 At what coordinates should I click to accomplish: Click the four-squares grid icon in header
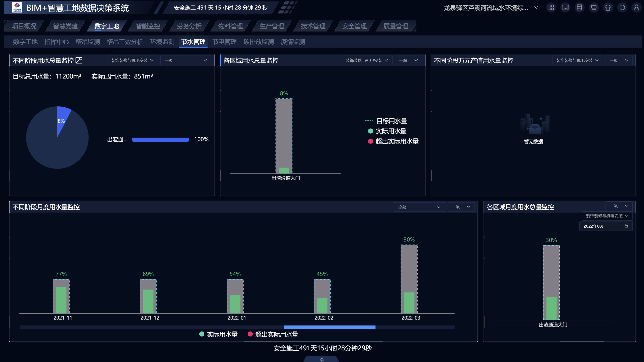pos(551,8)
